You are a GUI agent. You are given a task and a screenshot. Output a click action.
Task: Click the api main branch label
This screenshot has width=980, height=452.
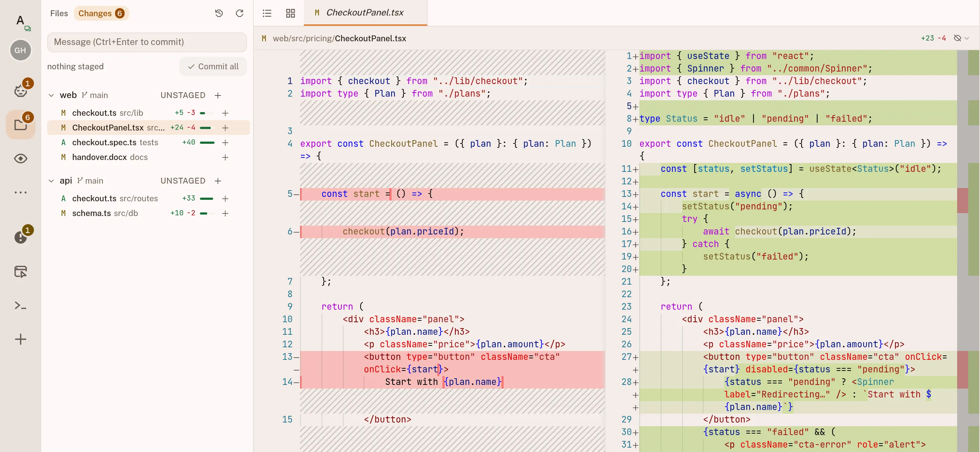coord(90,181)
